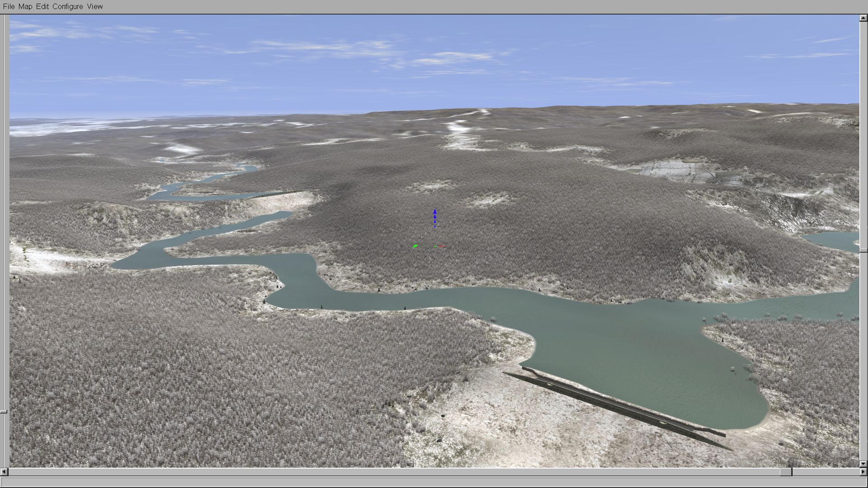Click the vertical scrollbar up arrow
868x488 pixels.
(x=863, y=18)
